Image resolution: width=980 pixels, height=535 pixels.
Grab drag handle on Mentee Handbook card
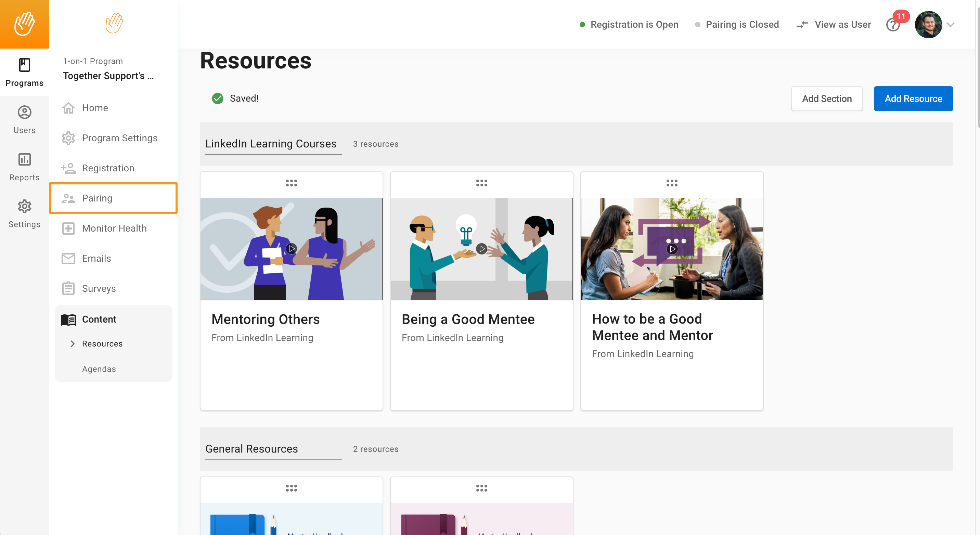pos(292,488)
